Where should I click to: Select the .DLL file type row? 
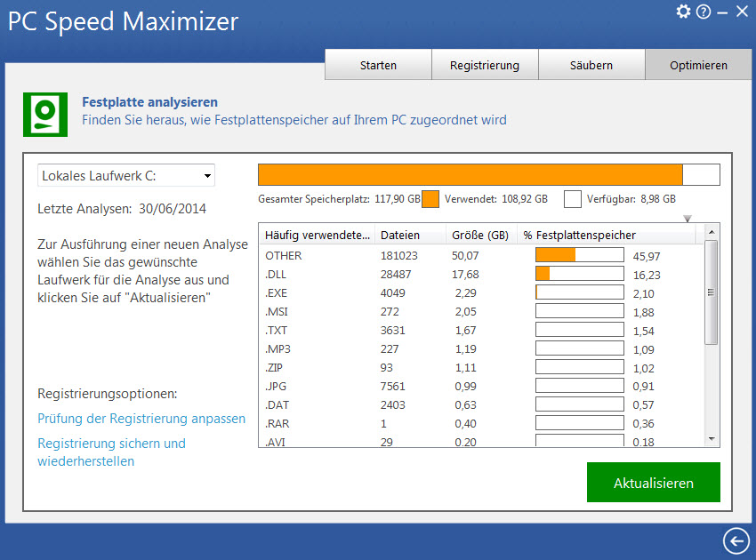(x=481, y=274)
